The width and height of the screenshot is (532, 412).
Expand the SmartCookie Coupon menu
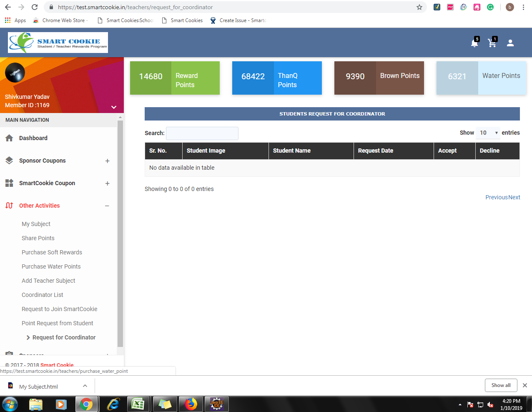(x=107, y=183)
